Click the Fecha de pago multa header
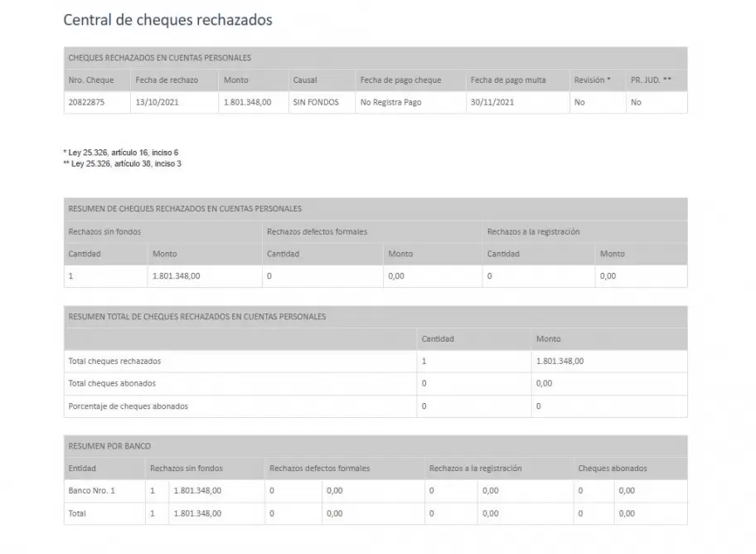 (x=508, y=80)
